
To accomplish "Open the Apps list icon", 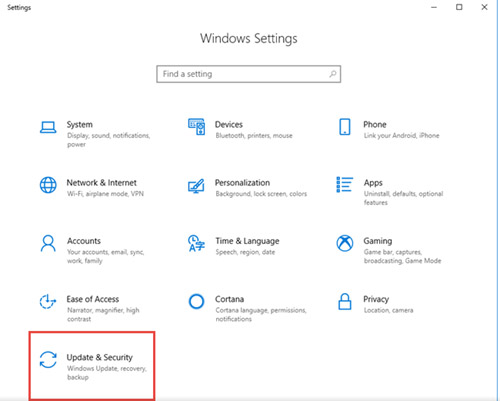I will pos(345,185).
